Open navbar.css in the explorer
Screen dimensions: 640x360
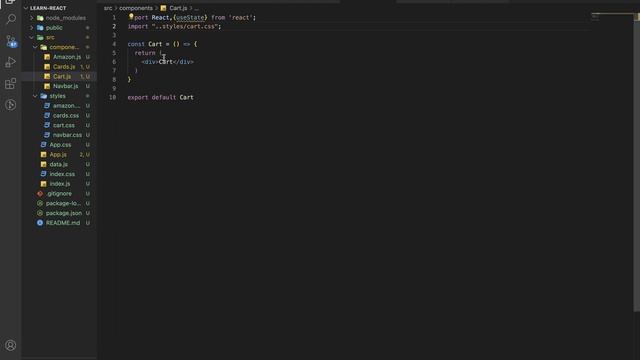tap(67, 135)
